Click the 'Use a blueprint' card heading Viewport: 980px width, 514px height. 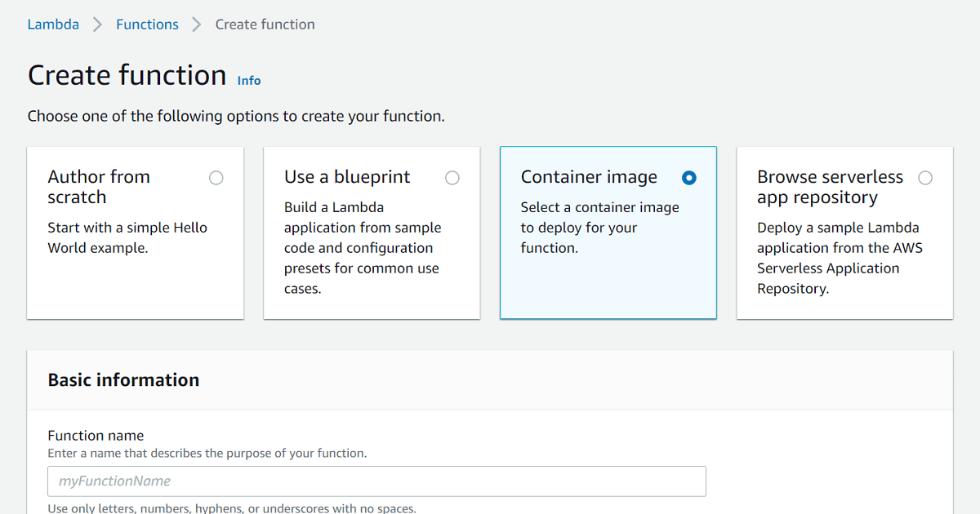pyautogui.click(x=347, y=177)
